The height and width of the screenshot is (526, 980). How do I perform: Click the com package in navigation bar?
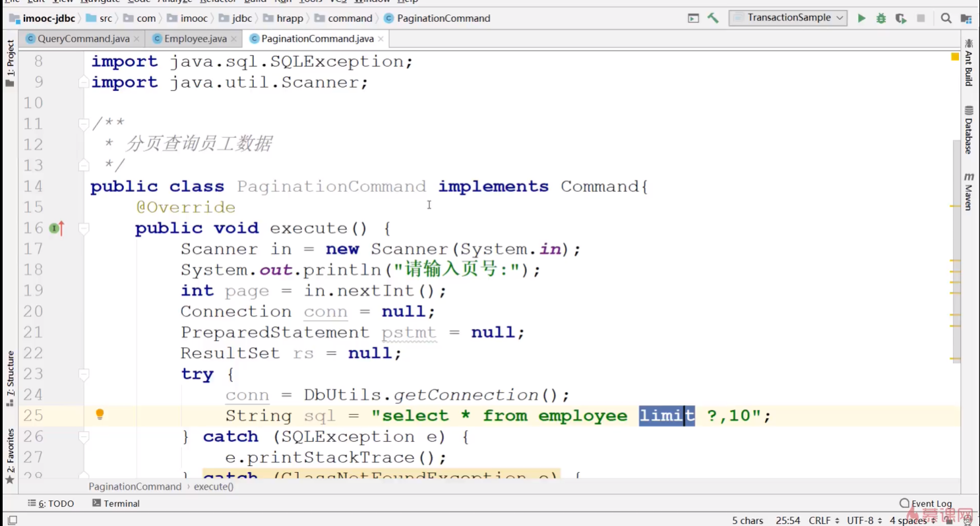[x=140, y=18]
